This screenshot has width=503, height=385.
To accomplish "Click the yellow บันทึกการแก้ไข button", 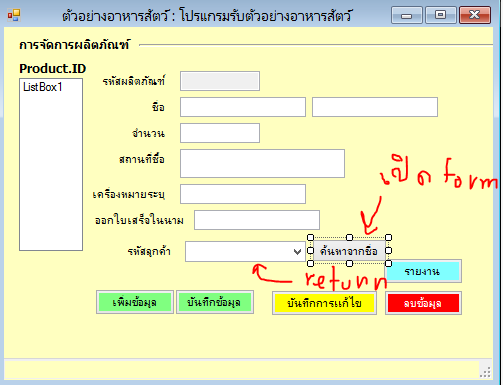I will click(x=324, y=303).
